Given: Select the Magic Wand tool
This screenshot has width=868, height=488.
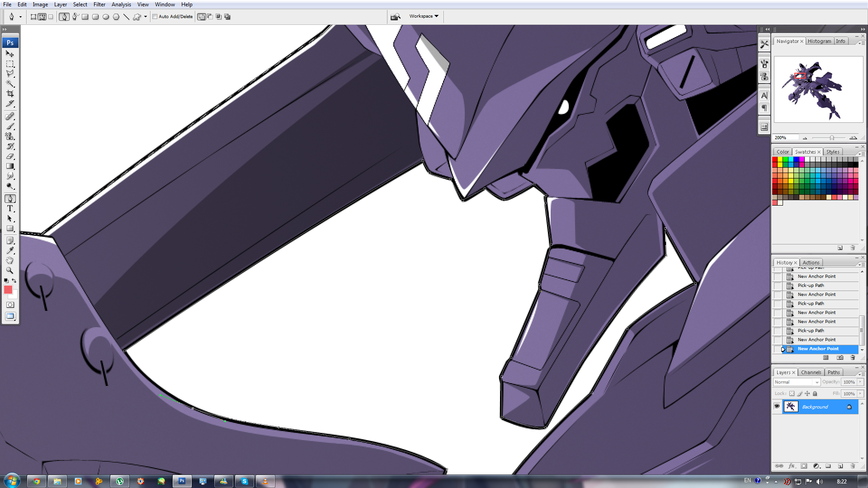Looking at the screenshot, I should (10, 84).
